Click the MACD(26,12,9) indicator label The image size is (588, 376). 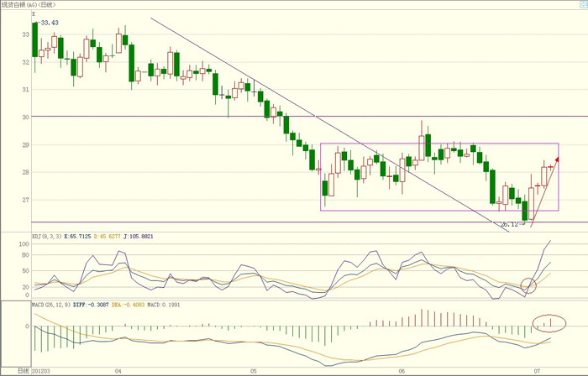51,305
